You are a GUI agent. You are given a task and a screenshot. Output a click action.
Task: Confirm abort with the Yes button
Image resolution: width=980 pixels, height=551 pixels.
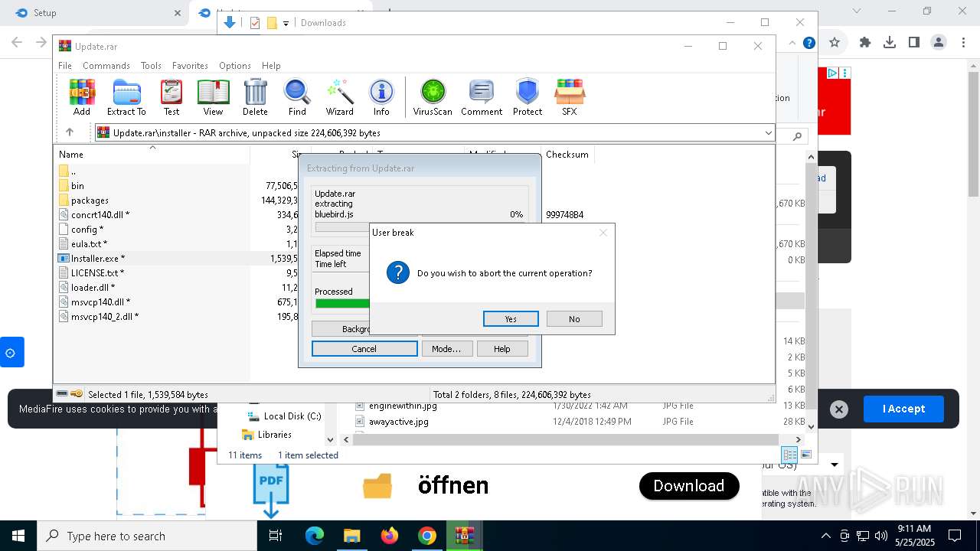511,319
